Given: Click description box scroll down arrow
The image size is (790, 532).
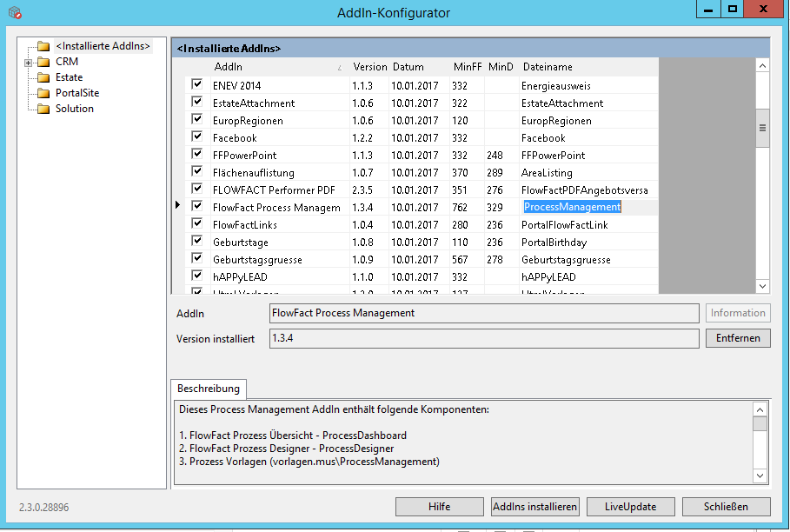Looking at the screenshot, I should [760, 475].
